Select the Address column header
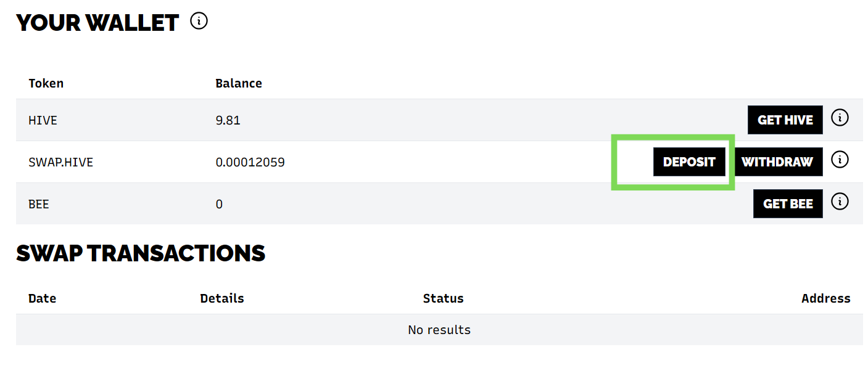Screen dimensions: 868x392 click(825, 298)
